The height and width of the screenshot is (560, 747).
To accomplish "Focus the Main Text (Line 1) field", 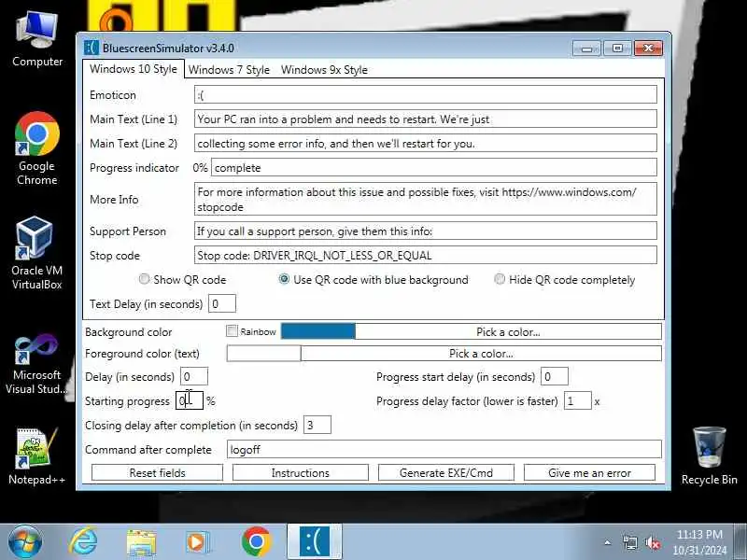I will pyautogui.click(x=426, y=119).
